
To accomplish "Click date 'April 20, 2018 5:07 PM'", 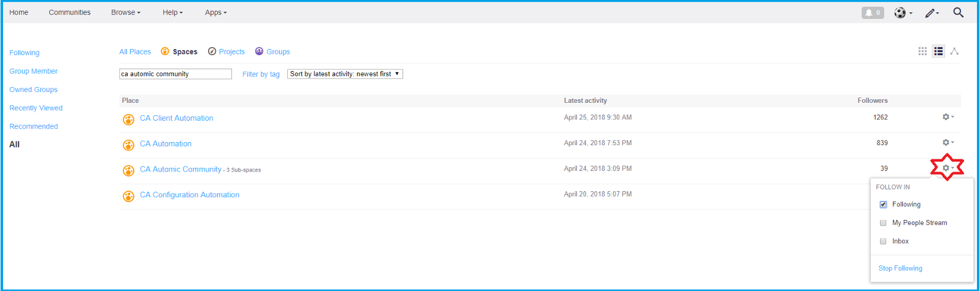I will 598,194.
